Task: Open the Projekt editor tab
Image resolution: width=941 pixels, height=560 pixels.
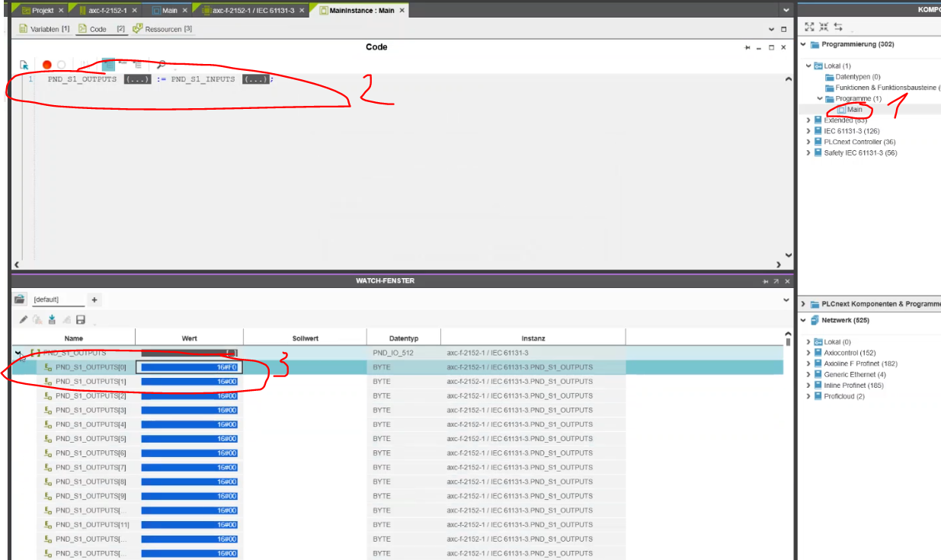Action: (x=43, y=11)
